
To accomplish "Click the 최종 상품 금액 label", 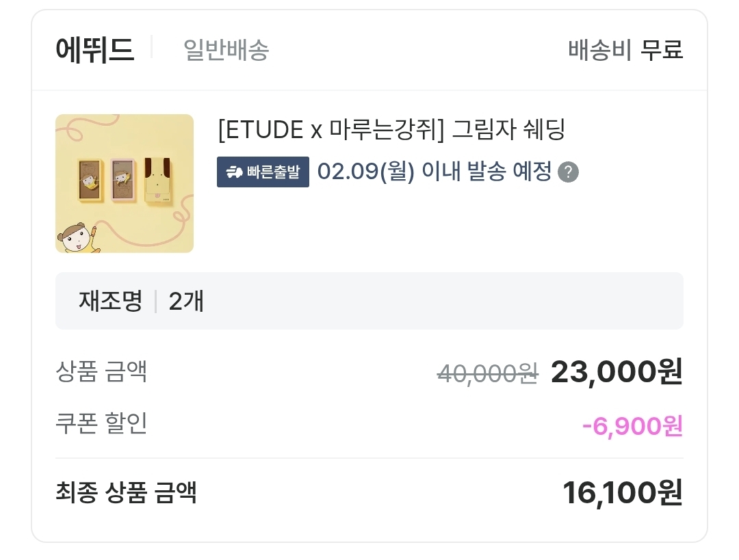I will [126, 492].
